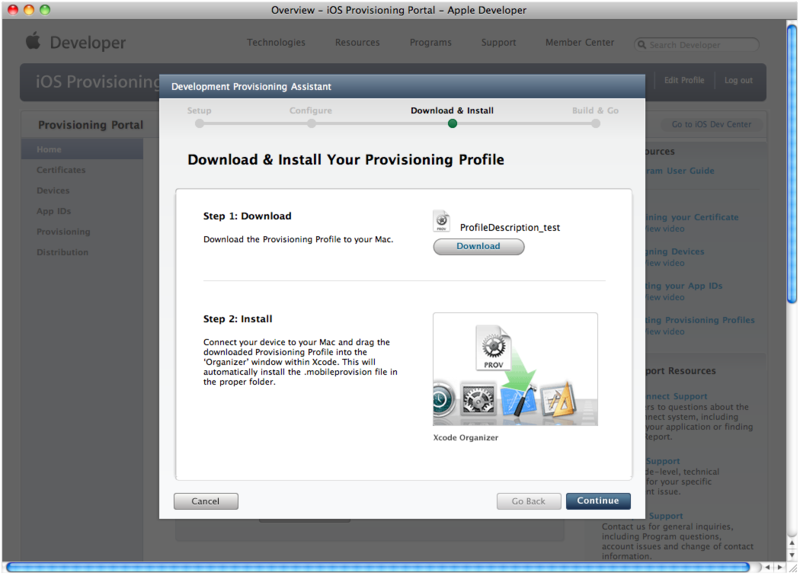Click the vertical scrollbar down arrow
The image size is (800, 576).
click(792, 555)
